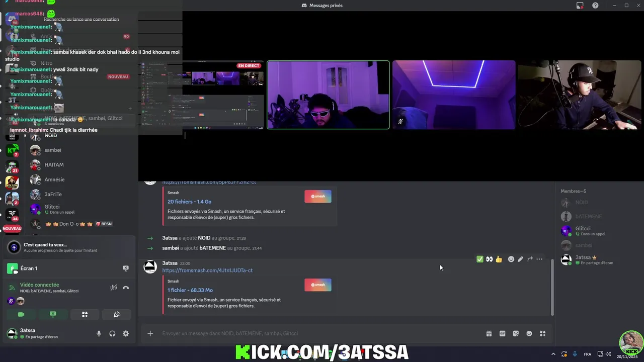This screenshot has width=644, height=362.
Task: Open the GIF picker
Action: coord(502,333)
